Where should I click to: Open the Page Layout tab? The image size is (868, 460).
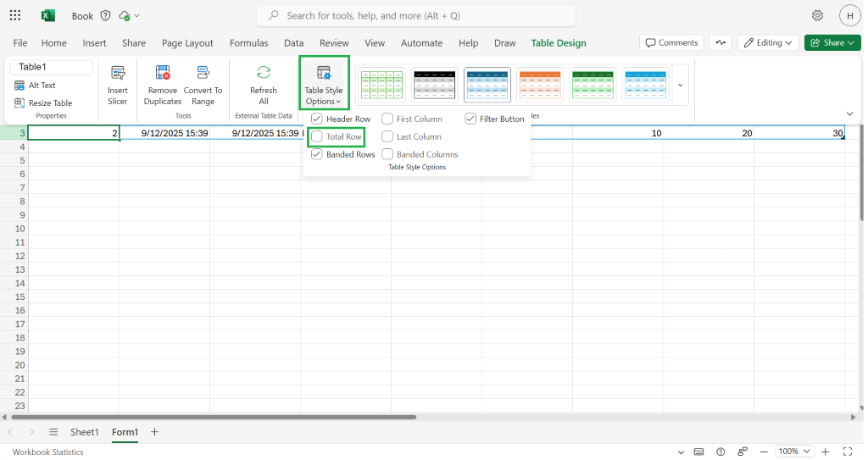click(x=187, y=43)
